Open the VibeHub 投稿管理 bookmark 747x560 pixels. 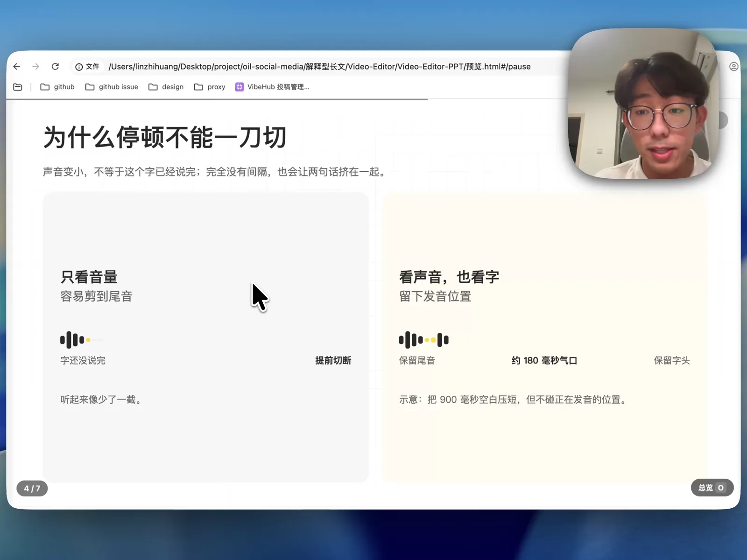(x=272, y=87)
